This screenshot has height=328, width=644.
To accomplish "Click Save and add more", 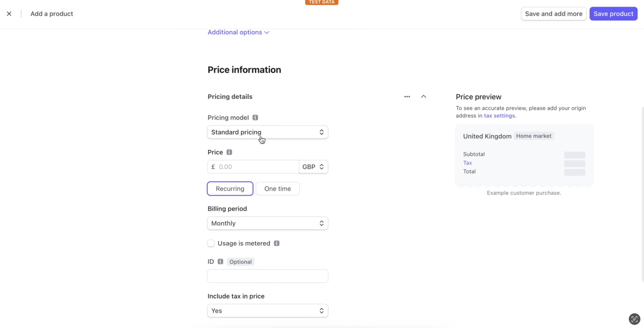I will [554, 13].
